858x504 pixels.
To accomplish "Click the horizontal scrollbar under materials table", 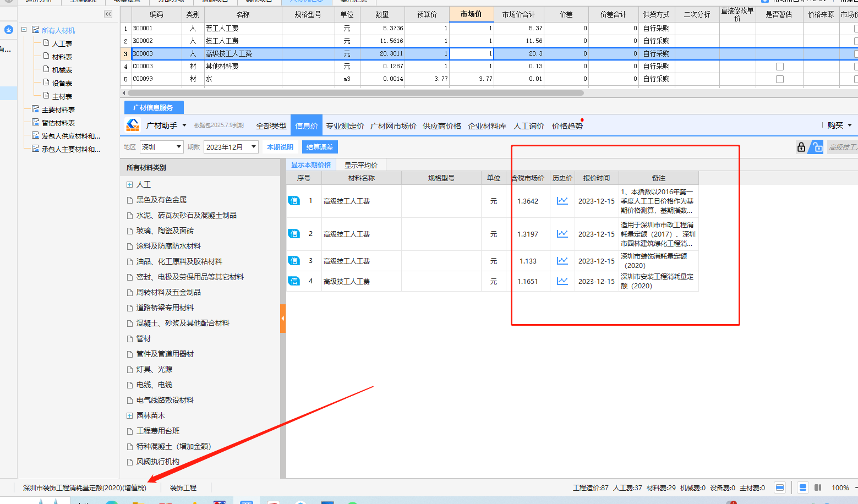I will pyautogui.click(x=355, y=93).
